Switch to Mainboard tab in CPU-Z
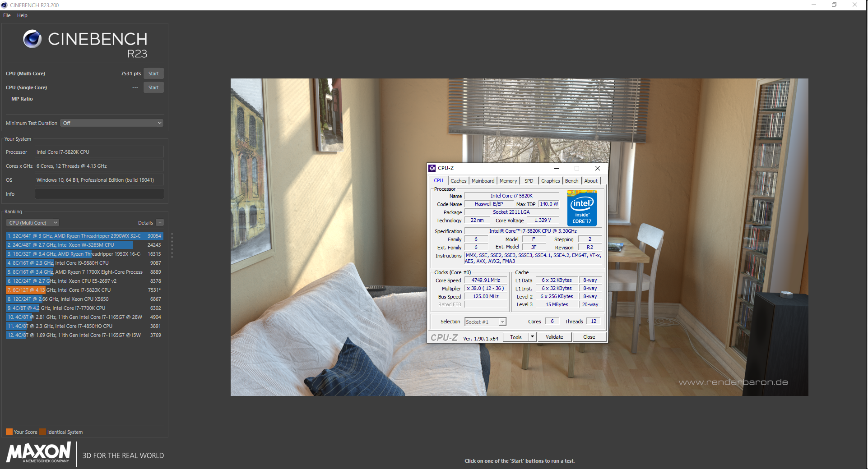 coord(483,181)
